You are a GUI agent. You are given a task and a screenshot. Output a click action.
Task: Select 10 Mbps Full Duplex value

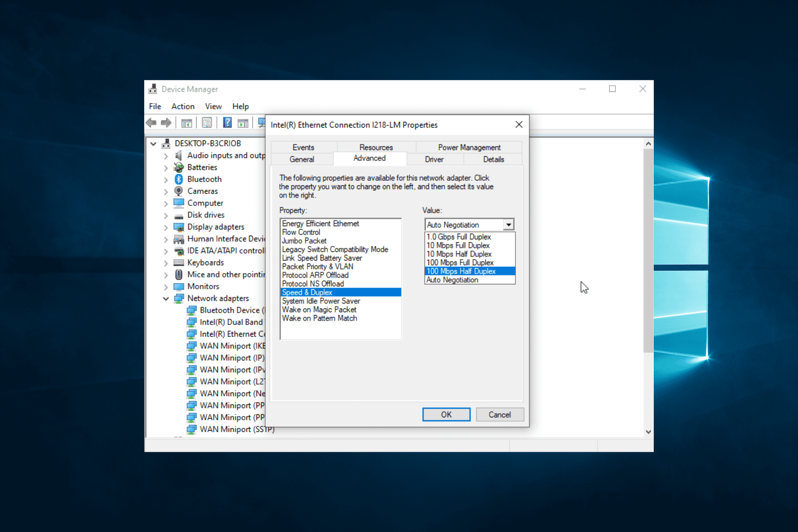coord(470,245)
